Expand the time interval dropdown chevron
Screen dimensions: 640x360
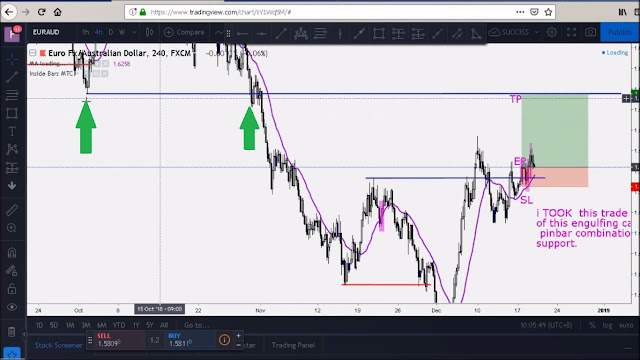(134, 32)
